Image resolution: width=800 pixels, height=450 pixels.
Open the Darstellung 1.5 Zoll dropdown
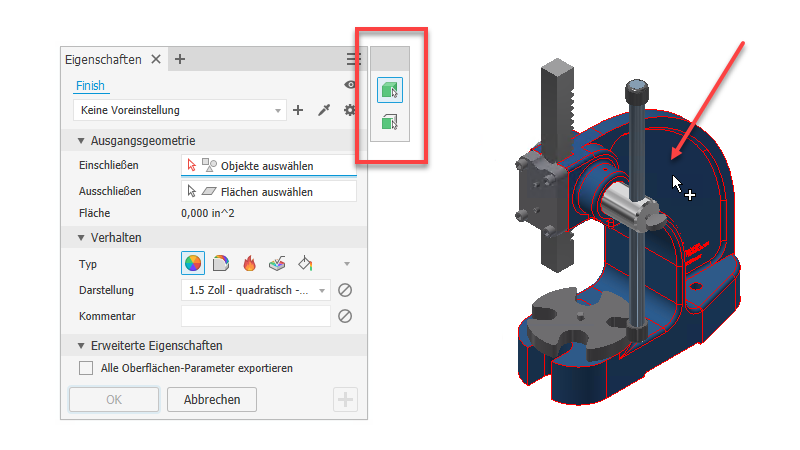point(256,290)
